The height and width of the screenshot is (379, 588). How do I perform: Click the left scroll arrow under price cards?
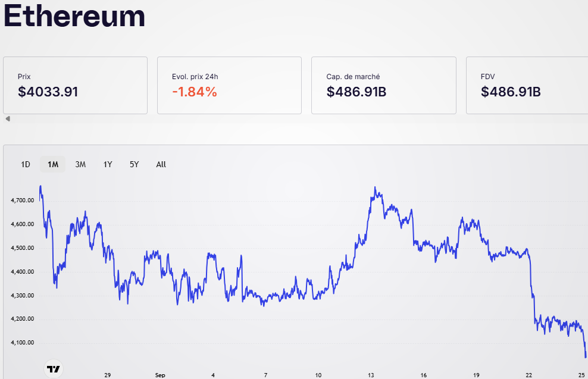[8, 119]
